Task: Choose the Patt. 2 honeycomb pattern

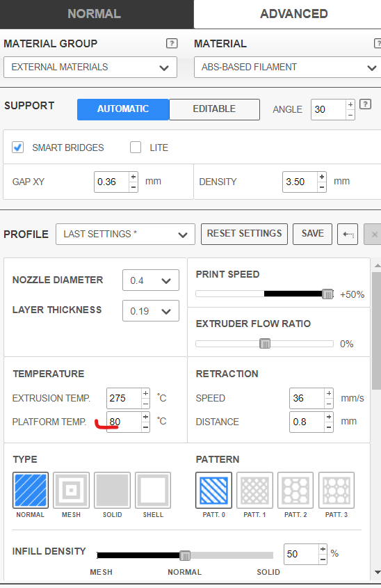Action: (295, 490)
